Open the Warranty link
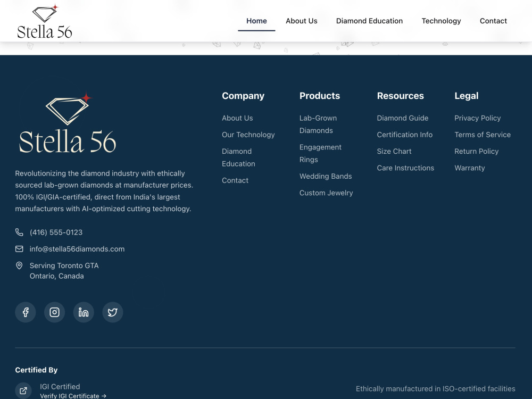Image resolution: width=532 pixels, height=399 pixels. (x=470, y=168)
